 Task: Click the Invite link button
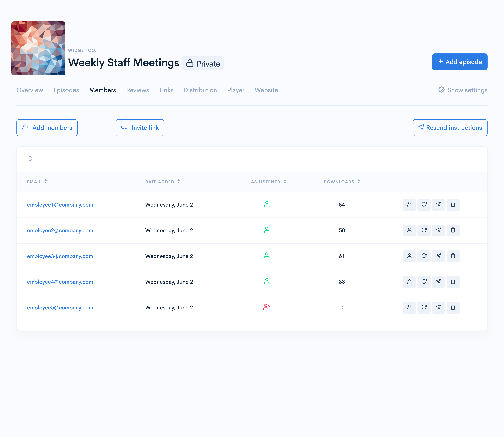[x=140, y=128]
